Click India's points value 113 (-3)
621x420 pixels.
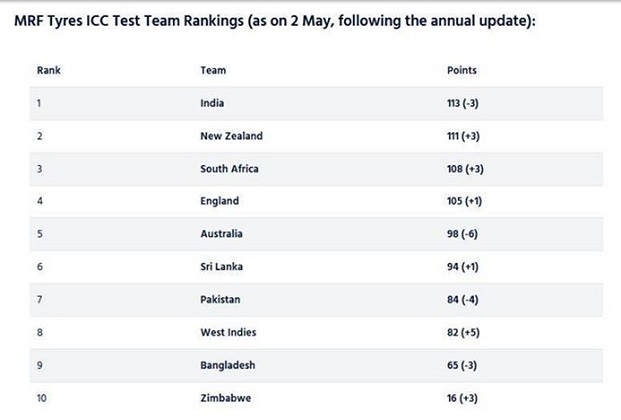(463, 103)
